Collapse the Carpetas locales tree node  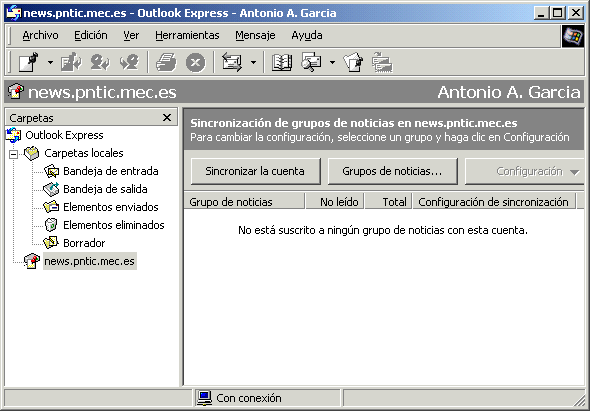point(14,154)
